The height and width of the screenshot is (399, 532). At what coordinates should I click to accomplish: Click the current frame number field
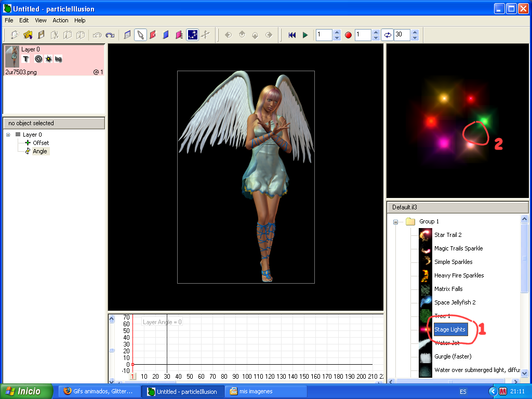(x=324, y=35)
